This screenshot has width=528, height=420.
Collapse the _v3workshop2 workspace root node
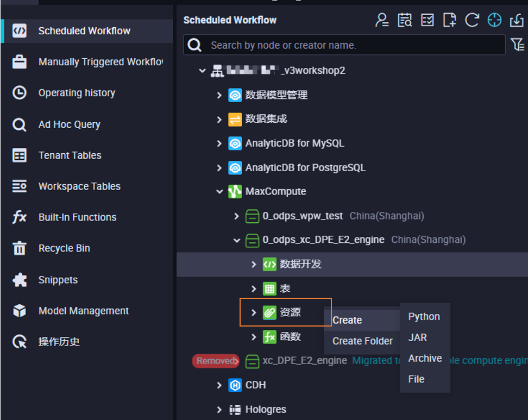click(x=202, y=71)
